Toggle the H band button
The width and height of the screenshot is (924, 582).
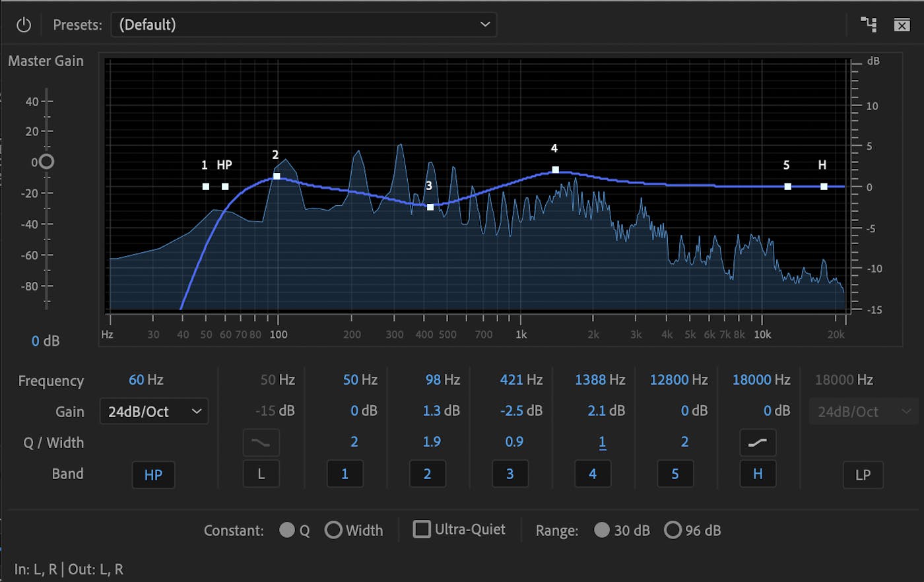(x=758, y=474)
